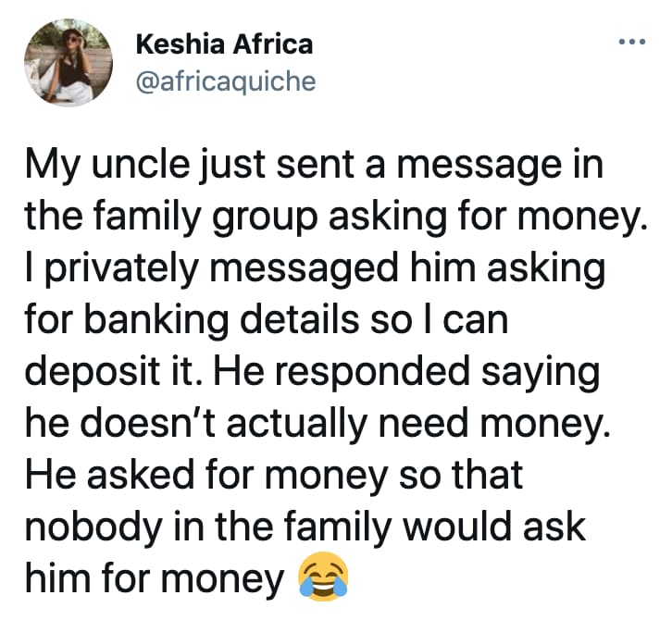
Task: Click the line "He asked for money so that"
Action: (274, 474)
